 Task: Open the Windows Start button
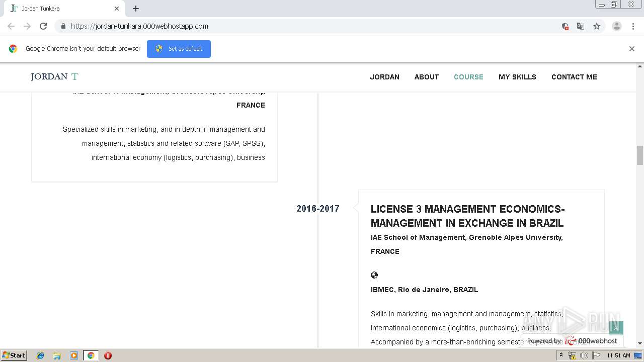(x=14, y=355)
